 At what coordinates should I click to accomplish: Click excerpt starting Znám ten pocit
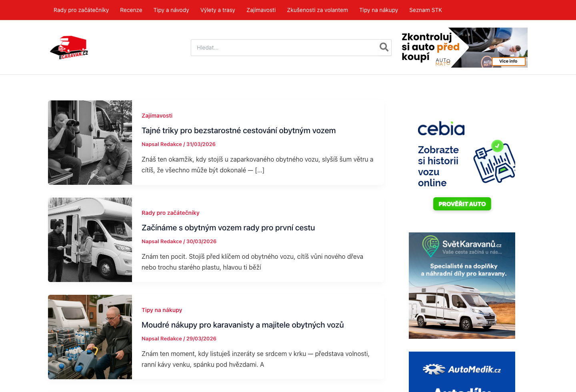pos(252,262)
